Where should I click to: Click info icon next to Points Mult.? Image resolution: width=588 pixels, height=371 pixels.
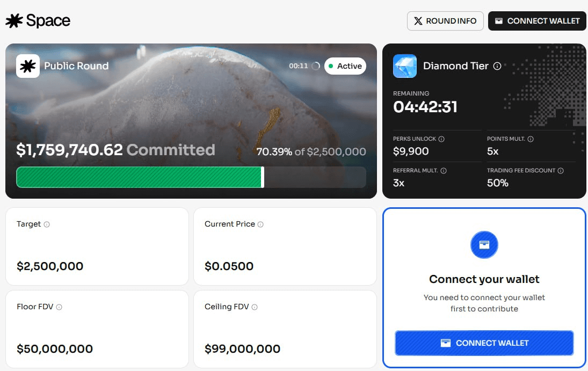tap(531, 139)
